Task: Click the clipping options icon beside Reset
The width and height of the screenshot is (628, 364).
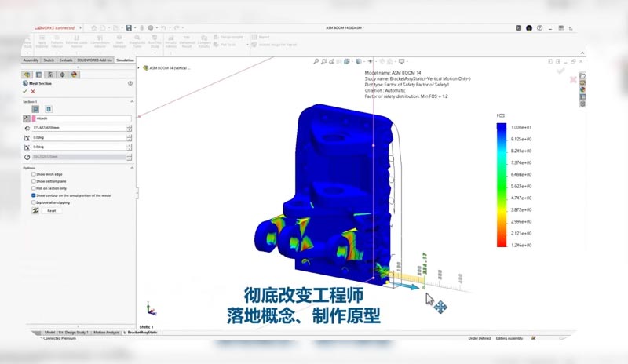Action: pyautogui.click(x=35, y=210)
